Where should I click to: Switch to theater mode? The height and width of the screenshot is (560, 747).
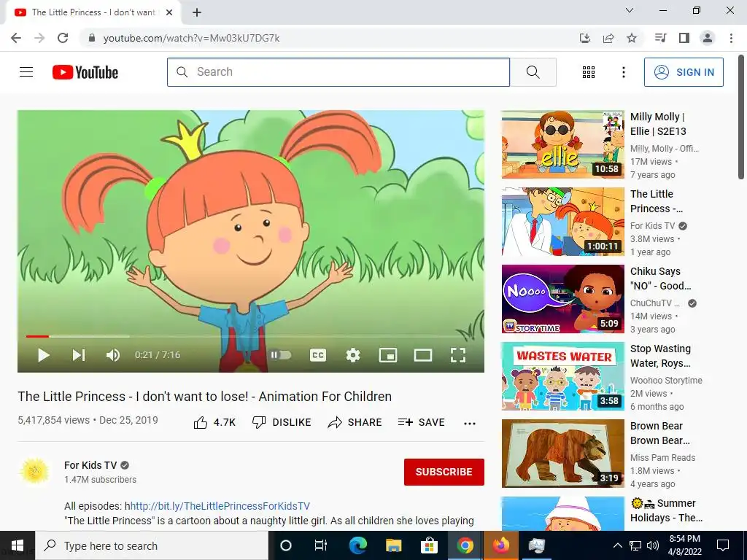click(423, 355)
